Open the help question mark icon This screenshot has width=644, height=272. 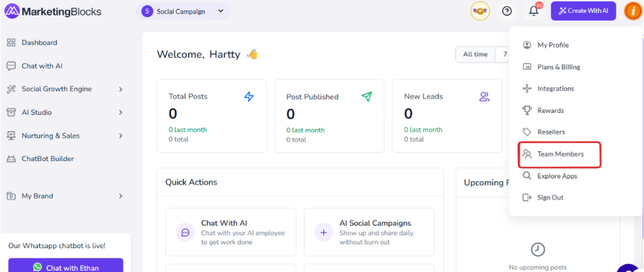point(507,11)
